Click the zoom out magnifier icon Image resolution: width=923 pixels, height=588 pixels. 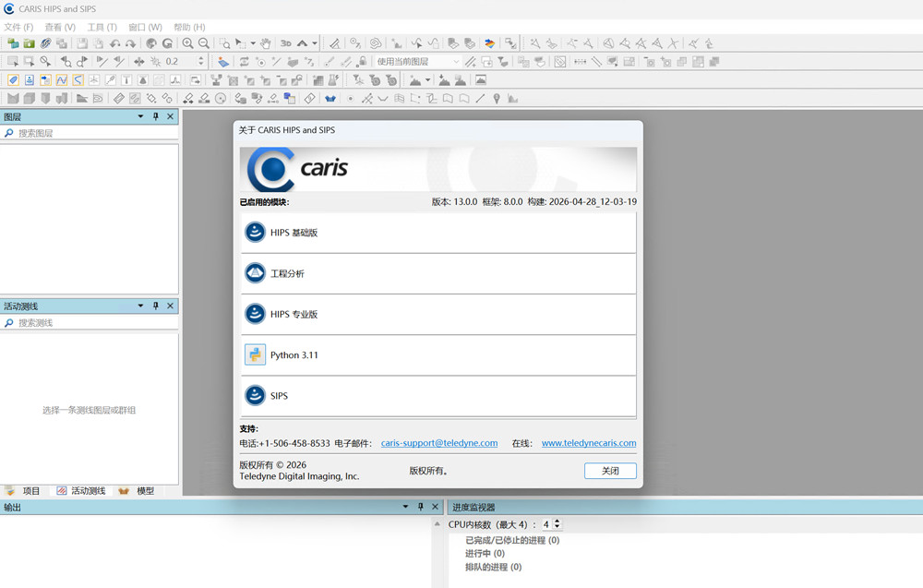(x=204, y=43)
